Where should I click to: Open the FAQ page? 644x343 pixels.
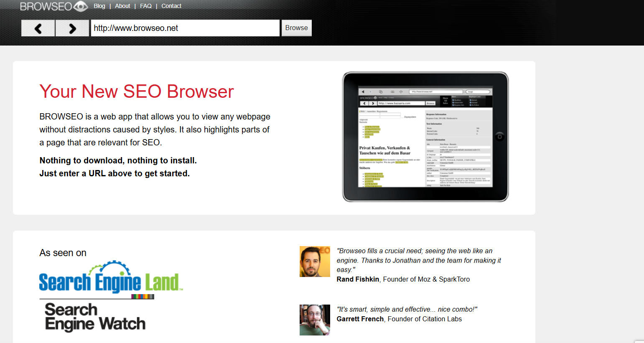(146, 6)
